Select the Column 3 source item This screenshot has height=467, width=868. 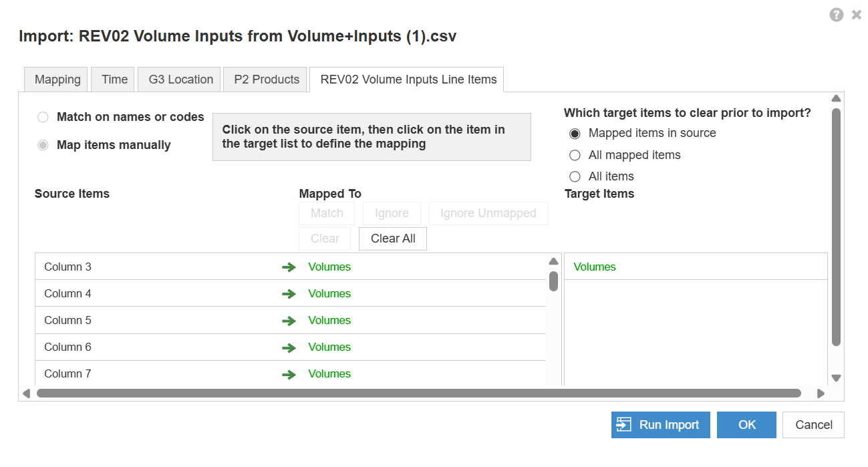pos(67,267)
